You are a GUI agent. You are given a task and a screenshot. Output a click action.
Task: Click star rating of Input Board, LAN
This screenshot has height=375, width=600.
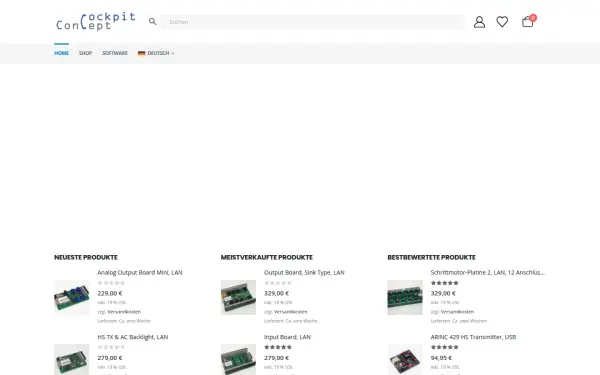[278, 347]
